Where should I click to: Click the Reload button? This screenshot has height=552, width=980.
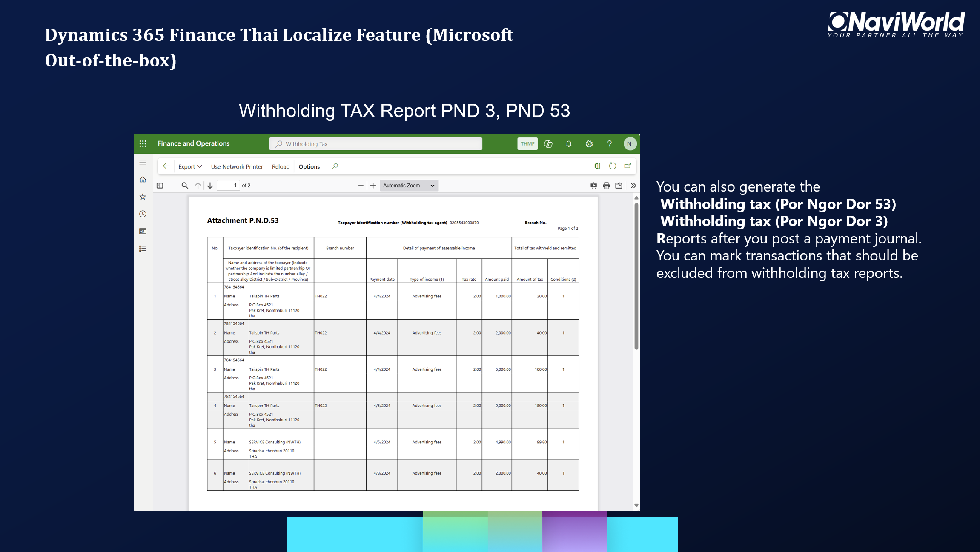click(281, 166)
